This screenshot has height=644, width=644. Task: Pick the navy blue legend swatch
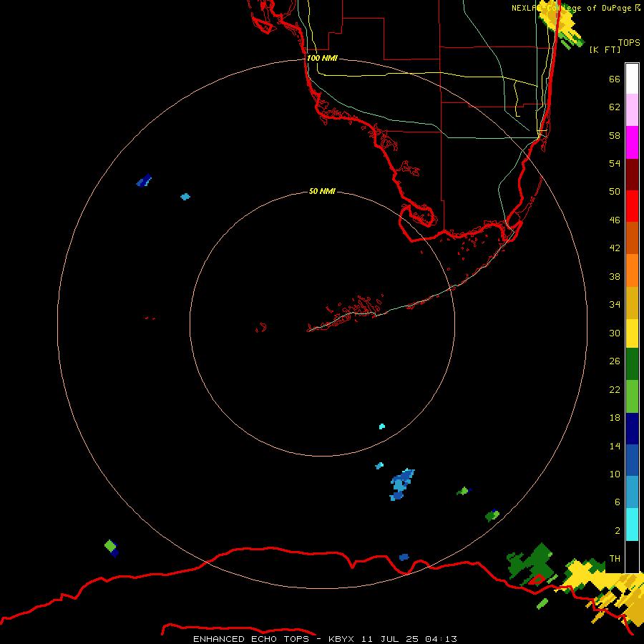coord(632,429)
